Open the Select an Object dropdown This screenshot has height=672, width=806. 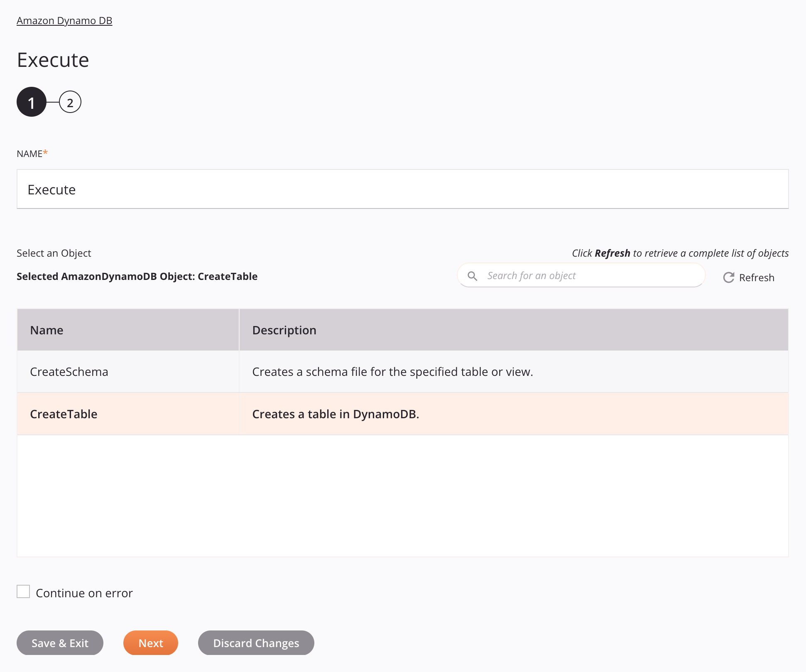[54, 253]
